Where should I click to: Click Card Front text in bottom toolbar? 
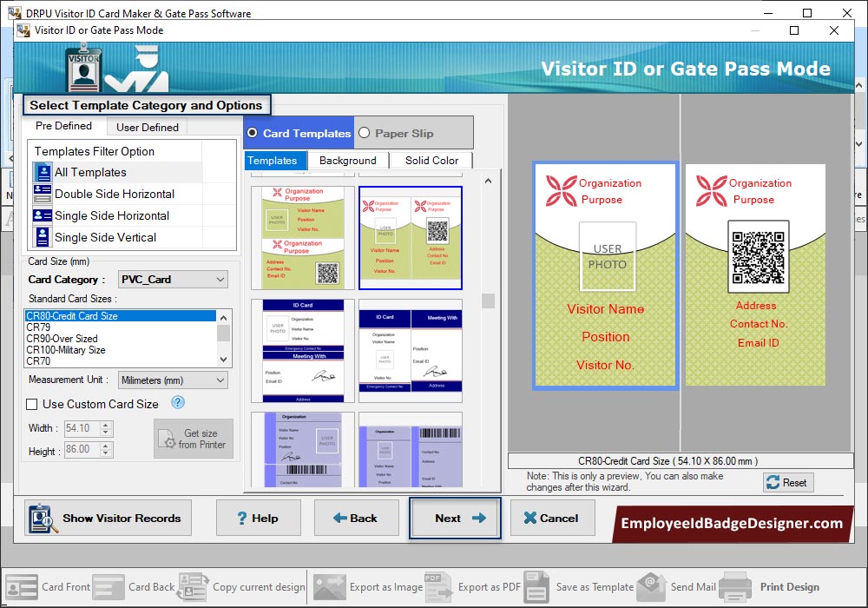[66, 587]
